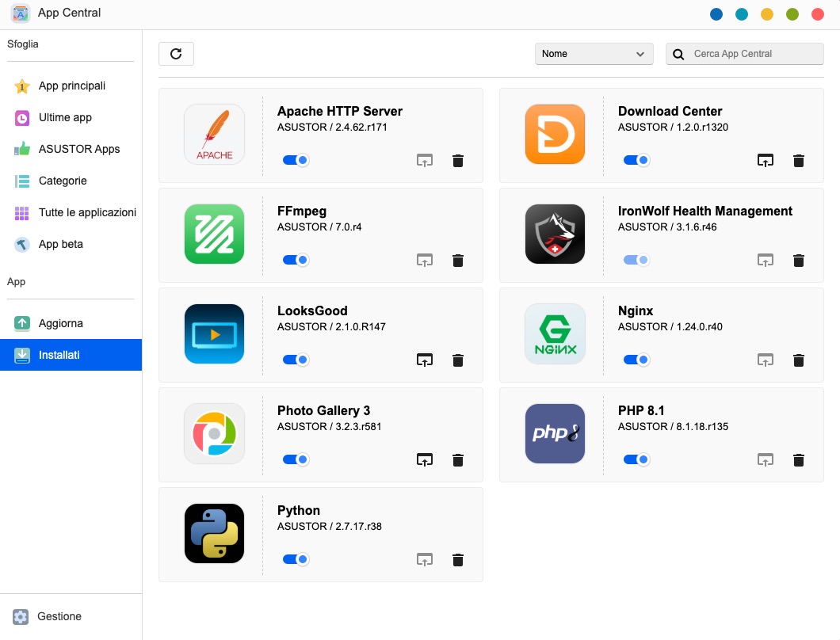
Task: Click trash icon for IronWolf Health Management
Action: (x=799, y=261)
